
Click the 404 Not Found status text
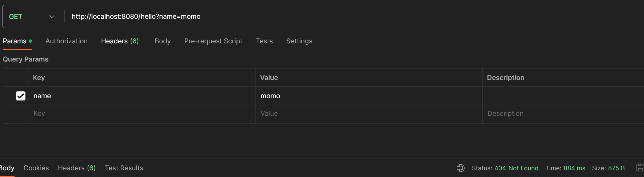516,168
